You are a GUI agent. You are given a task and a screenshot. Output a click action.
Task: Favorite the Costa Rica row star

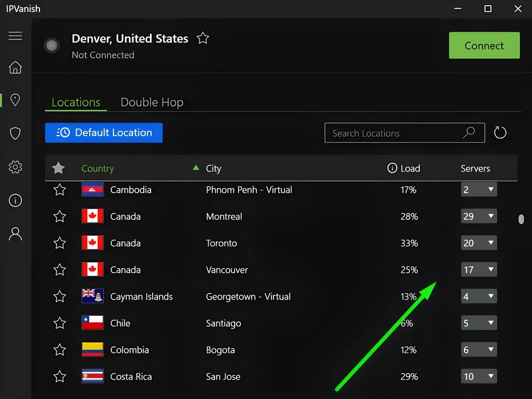(x=60, y=376)
